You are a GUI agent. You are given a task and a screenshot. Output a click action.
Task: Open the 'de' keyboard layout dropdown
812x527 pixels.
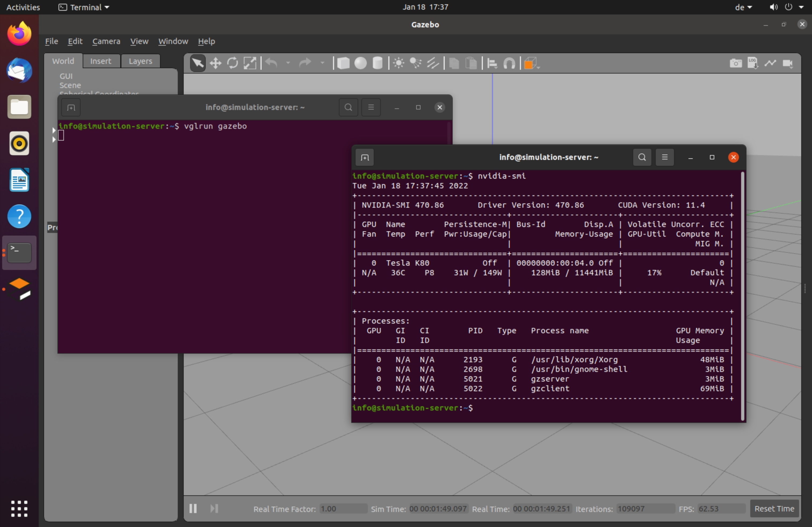tap(744, 7)
